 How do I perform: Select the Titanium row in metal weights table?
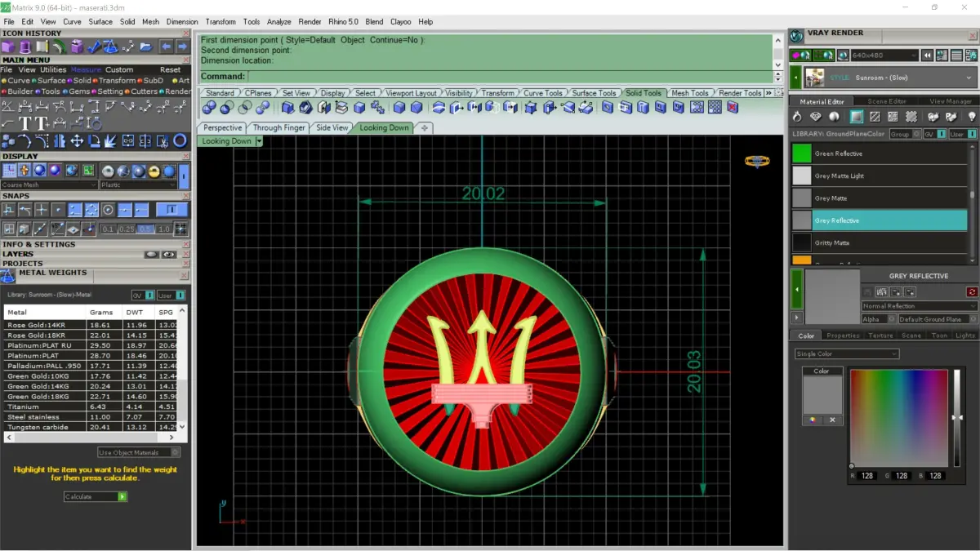(x=90, y=407)
